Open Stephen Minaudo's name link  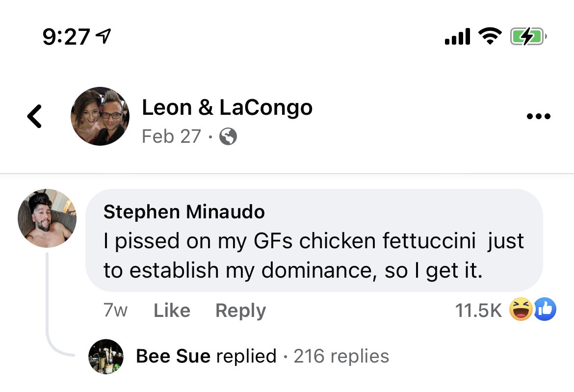(x=184, y=212)
